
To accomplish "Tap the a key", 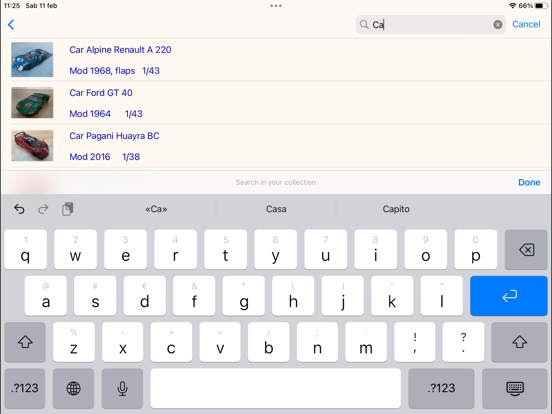I will [x=46, y=296].
